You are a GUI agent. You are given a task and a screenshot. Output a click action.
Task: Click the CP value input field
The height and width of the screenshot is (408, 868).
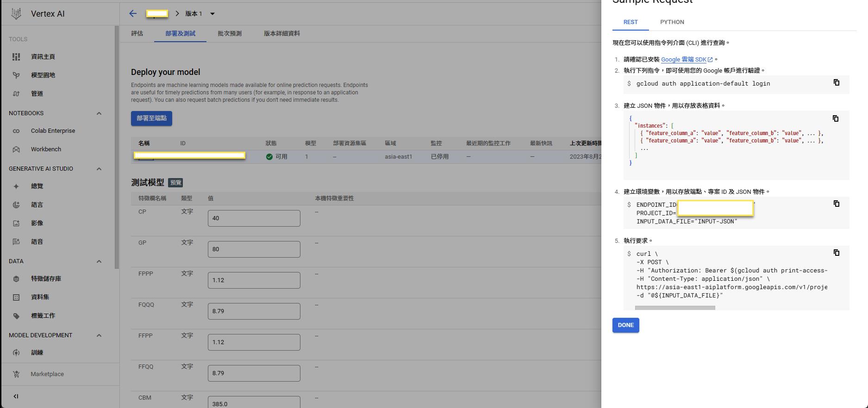(x=254, y=218)
